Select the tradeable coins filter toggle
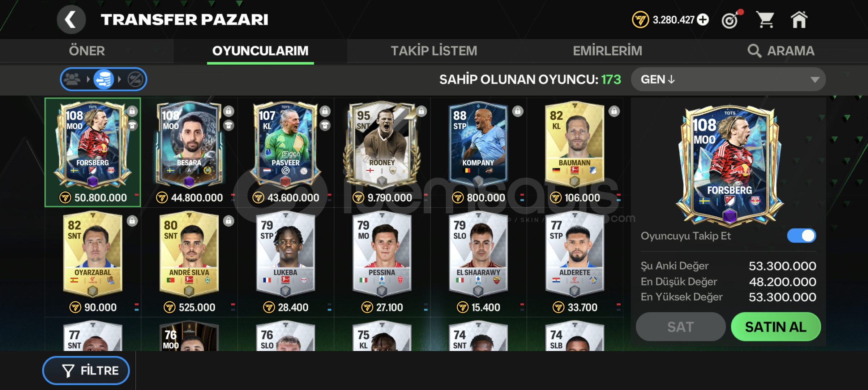Image resolution: width=868 pixels, height=390 pixels. [104, 79]
